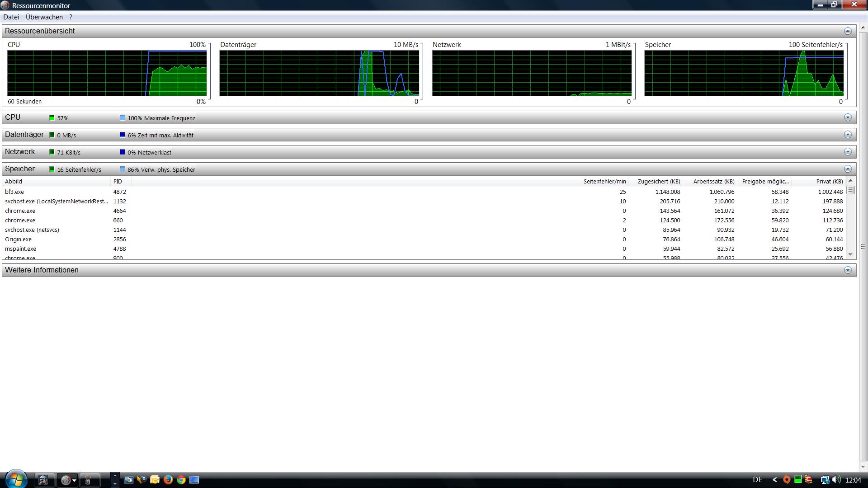Click the Origin icon in system tray

tap(787, 480)
